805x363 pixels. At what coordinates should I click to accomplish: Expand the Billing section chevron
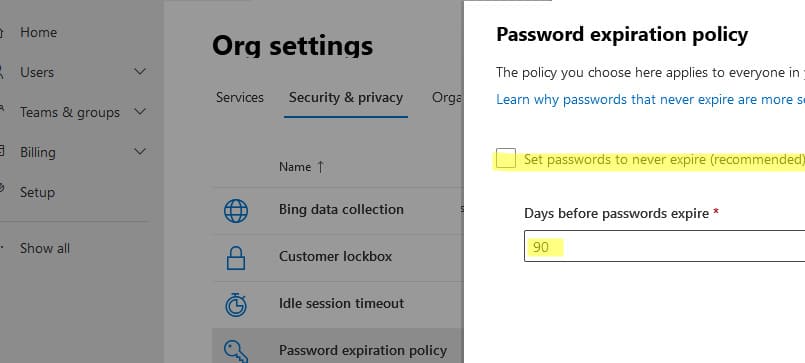(140, 151)
